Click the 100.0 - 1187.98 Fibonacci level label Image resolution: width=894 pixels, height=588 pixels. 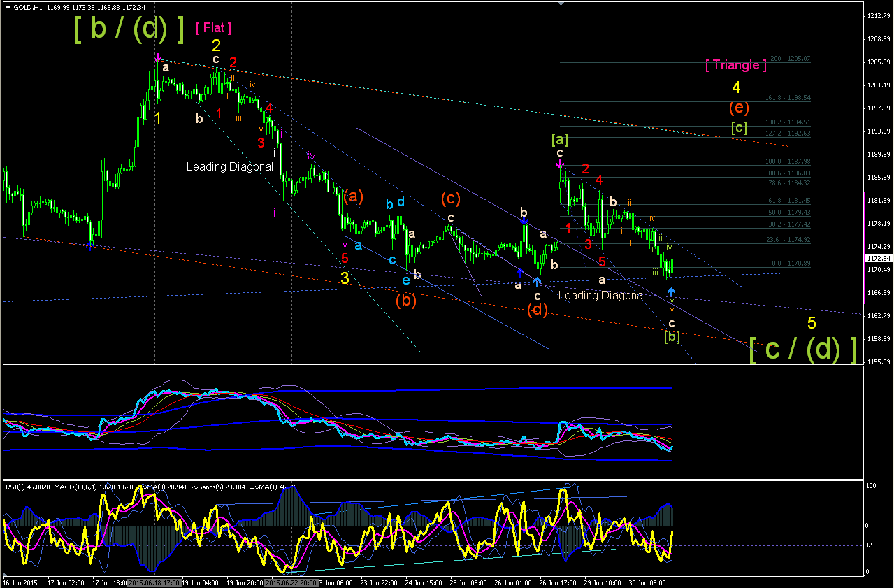coord(788,161)
